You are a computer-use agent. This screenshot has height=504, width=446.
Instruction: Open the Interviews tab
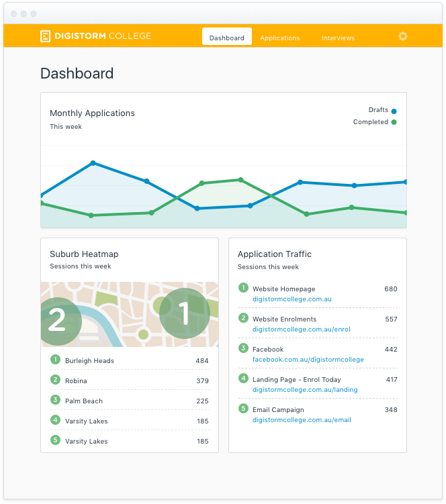(339, 38)
